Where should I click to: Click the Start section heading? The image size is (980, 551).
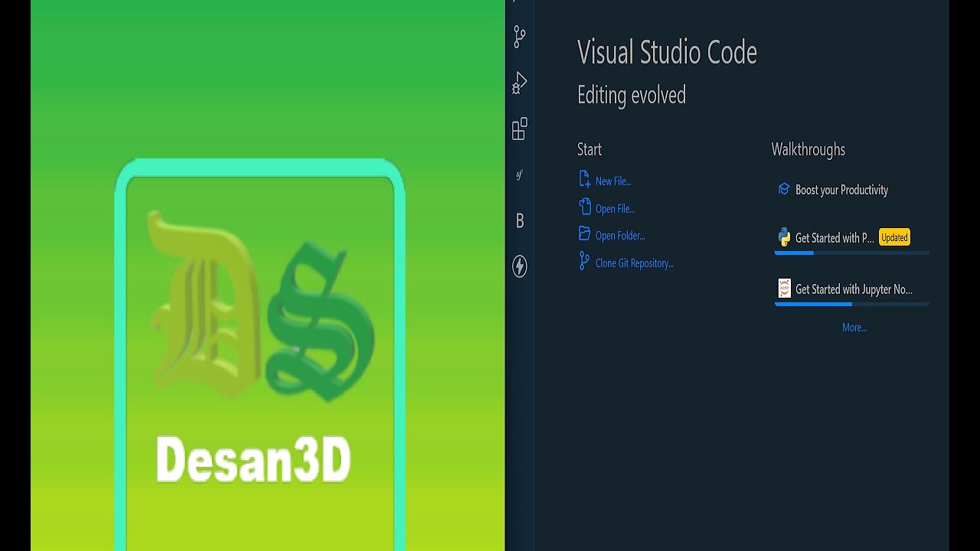click(x=590, y=149)
